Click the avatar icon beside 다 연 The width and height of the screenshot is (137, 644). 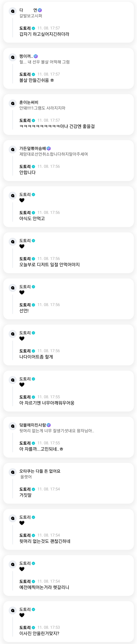coord(12,11)
